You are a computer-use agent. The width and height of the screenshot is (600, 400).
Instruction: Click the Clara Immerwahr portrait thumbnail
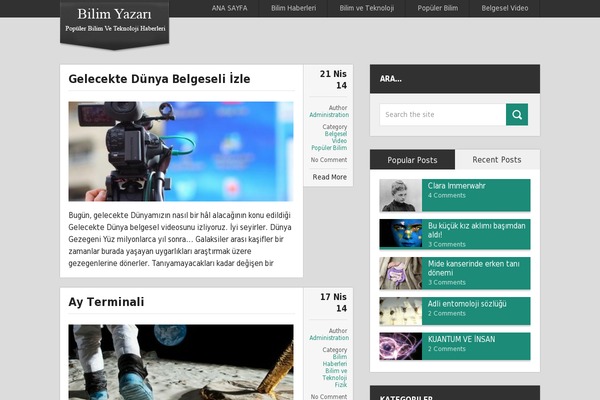click(x=401, y=195)
